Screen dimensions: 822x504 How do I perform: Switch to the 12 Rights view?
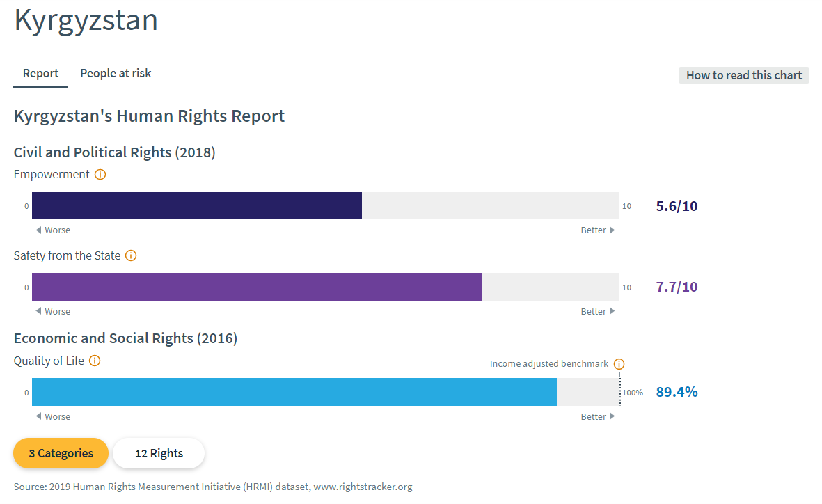pos(159,453)
